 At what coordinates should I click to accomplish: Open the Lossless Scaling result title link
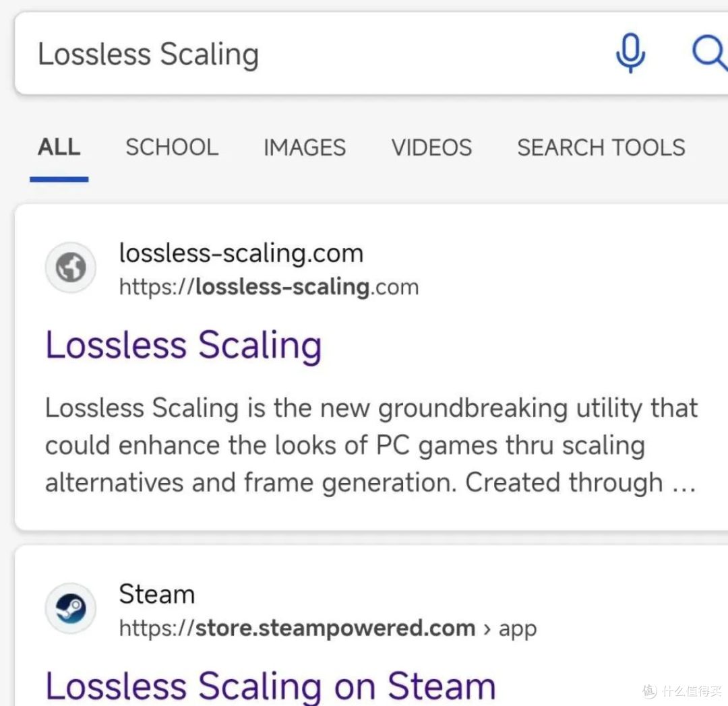[x=183, y=346]
